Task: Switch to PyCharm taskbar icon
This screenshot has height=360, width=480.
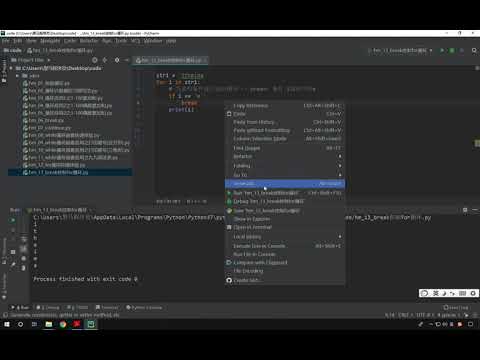Action: pyautogui.click(x=91, y=324)
